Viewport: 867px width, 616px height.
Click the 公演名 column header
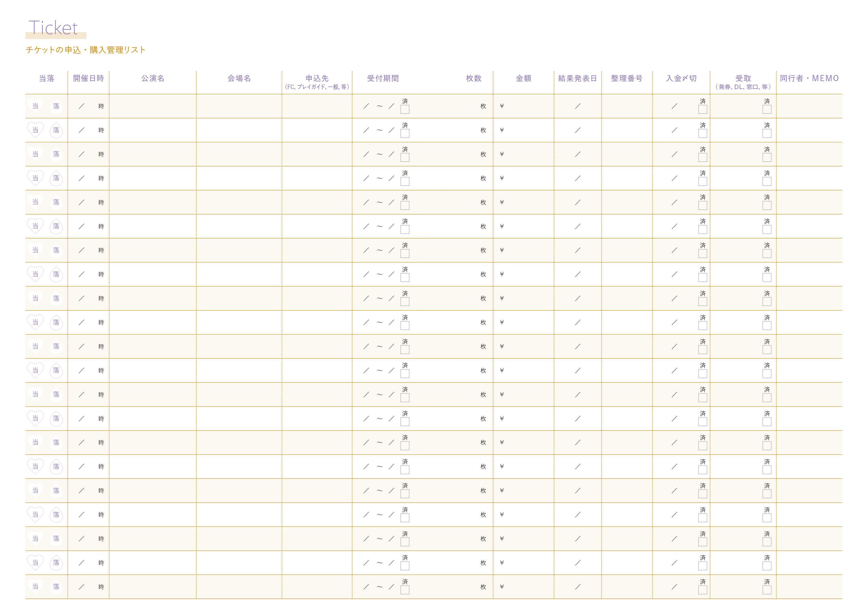(153, 79)
